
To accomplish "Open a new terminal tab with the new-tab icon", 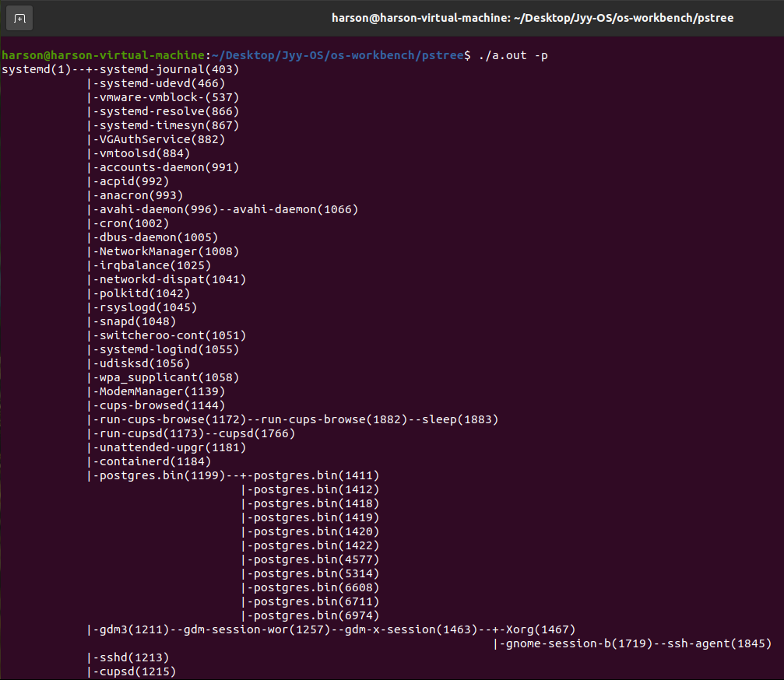I will click(x=19, y=19).
